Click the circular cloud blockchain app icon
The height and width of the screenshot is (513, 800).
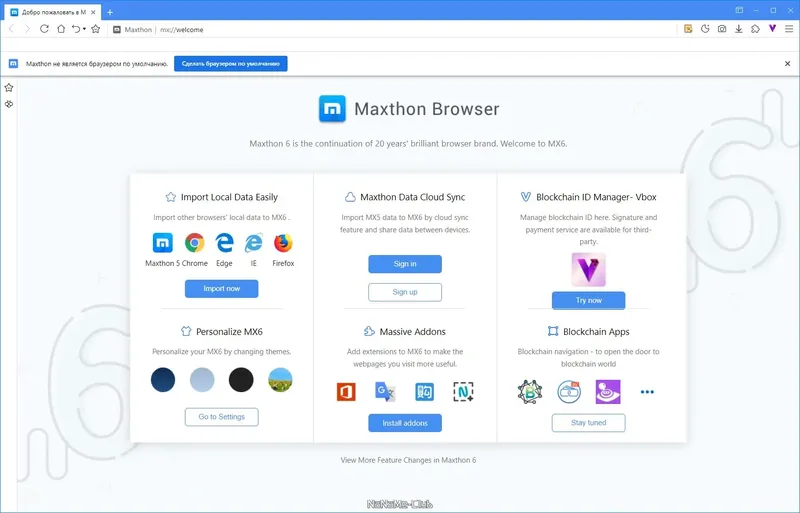(x=569, y=392)
